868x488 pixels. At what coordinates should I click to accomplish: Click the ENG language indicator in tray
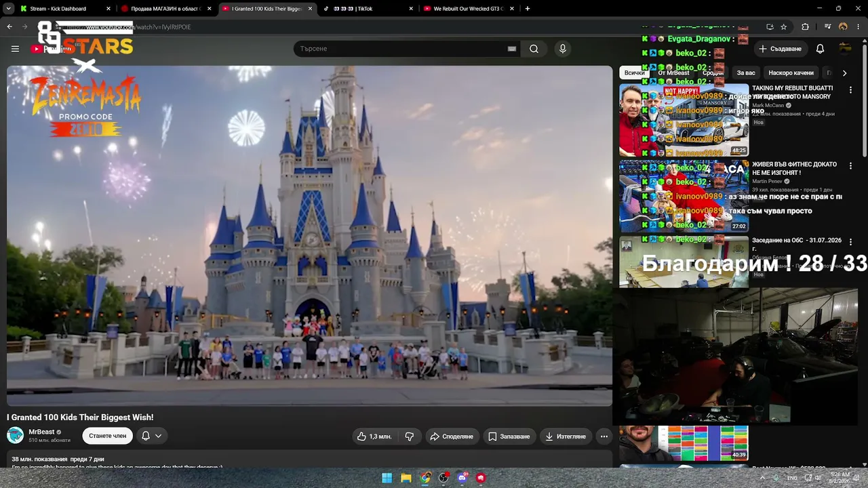(x=792, y=478)
